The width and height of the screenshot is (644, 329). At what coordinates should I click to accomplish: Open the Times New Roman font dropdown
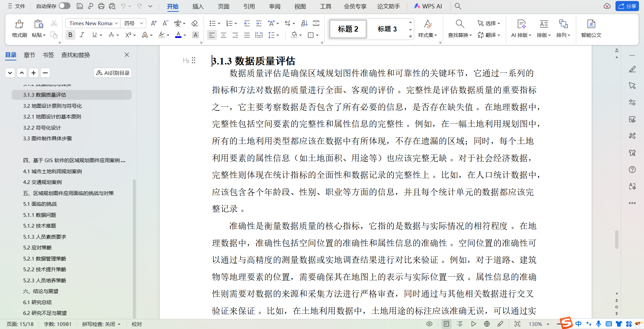pyautogui.click(x=115, y=23)
